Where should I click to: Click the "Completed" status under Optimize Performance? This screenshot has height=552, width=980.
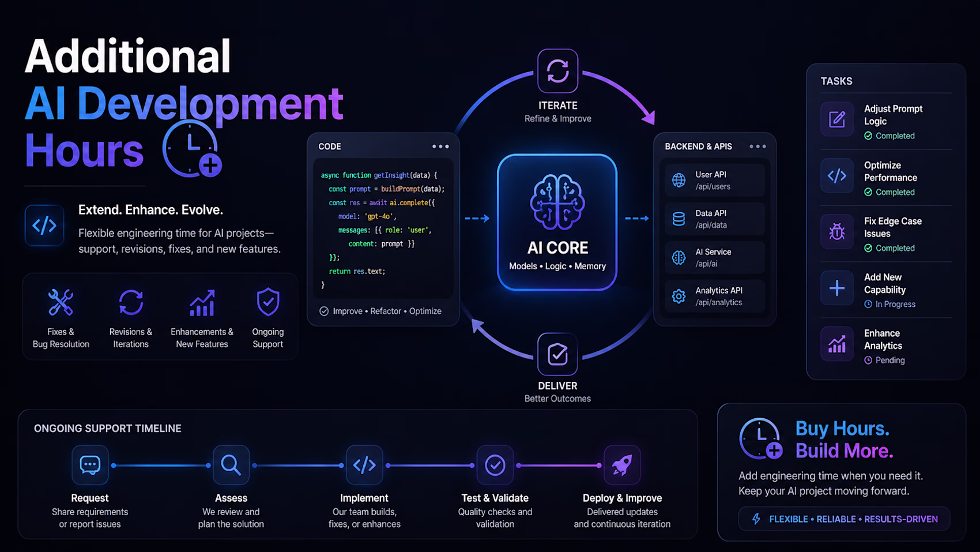[895, 192]
